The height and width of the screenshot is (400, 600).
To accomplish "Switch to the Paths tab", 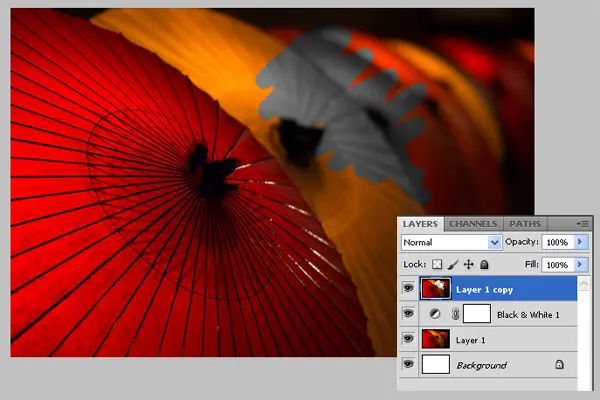I will point(525,224).
